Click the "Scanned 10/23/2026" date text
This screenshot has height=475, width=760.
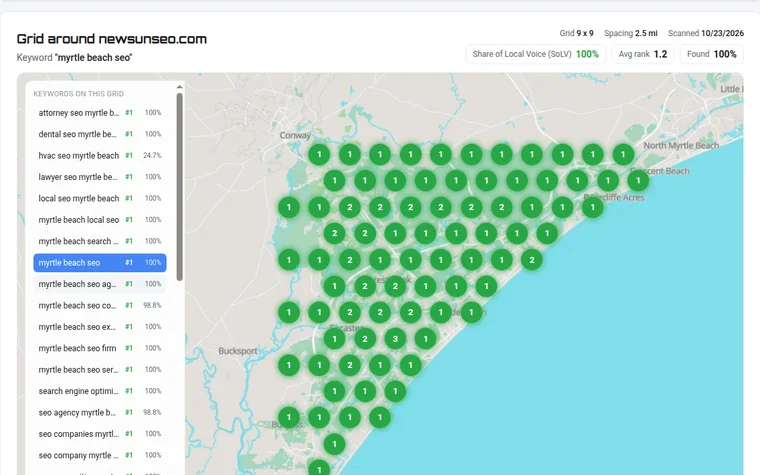pos(706,33)
